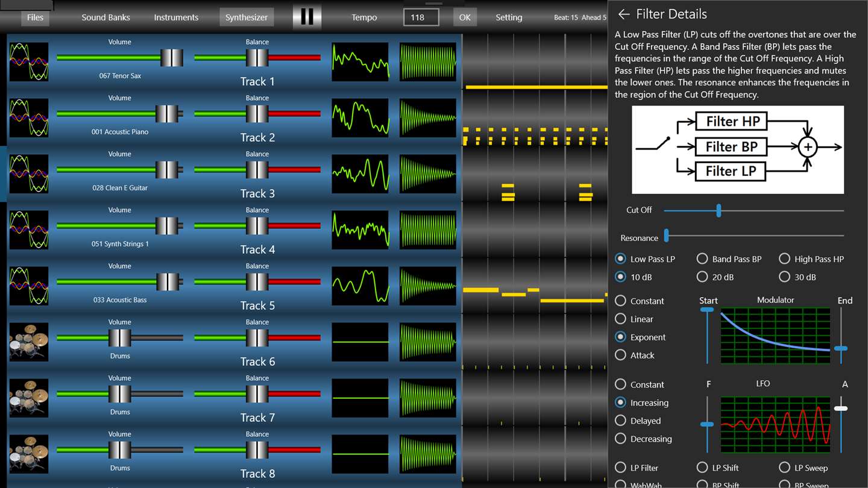
Task: Pause playback with the pause button
Action: click(x=307, y=17)
